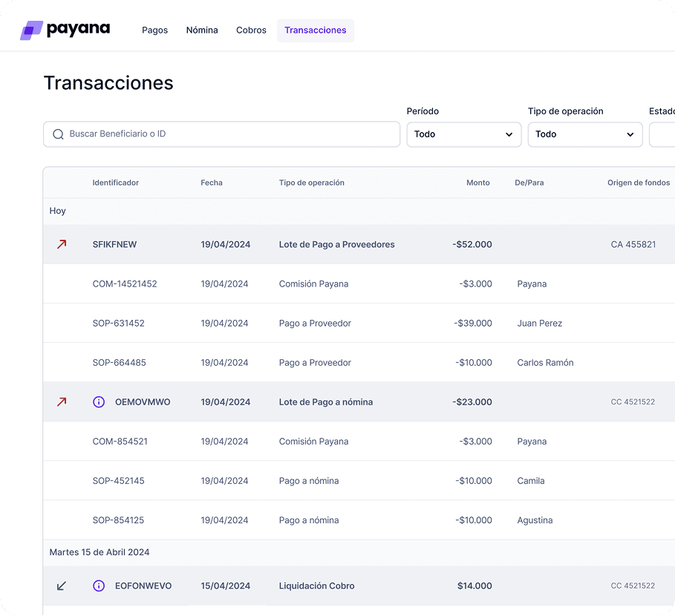Switch to the Nómina tab
This screenshot has width=675, height=616.
(x=202, y=30)
